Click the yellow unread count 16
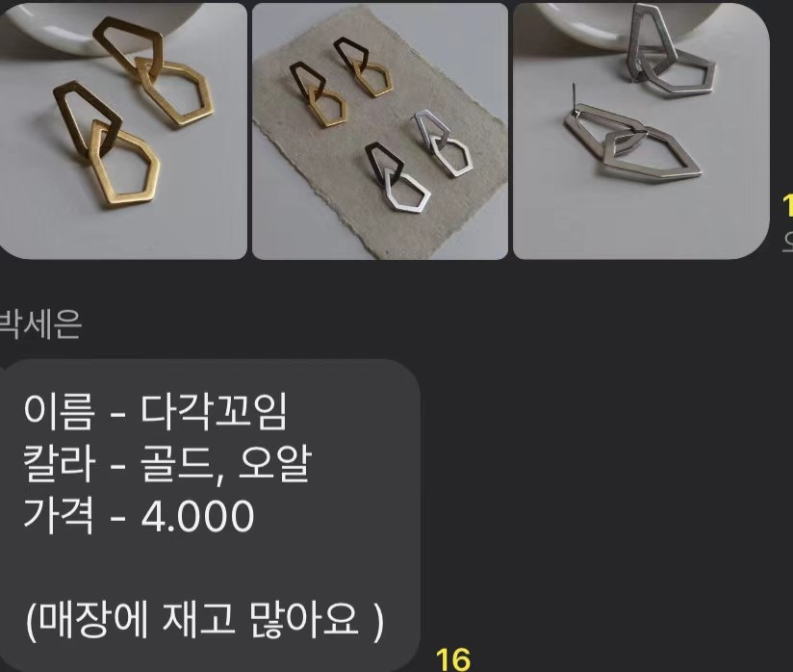The width and height of the screenshot is (793, 672). pyautogui.click(x=452, y=659)
